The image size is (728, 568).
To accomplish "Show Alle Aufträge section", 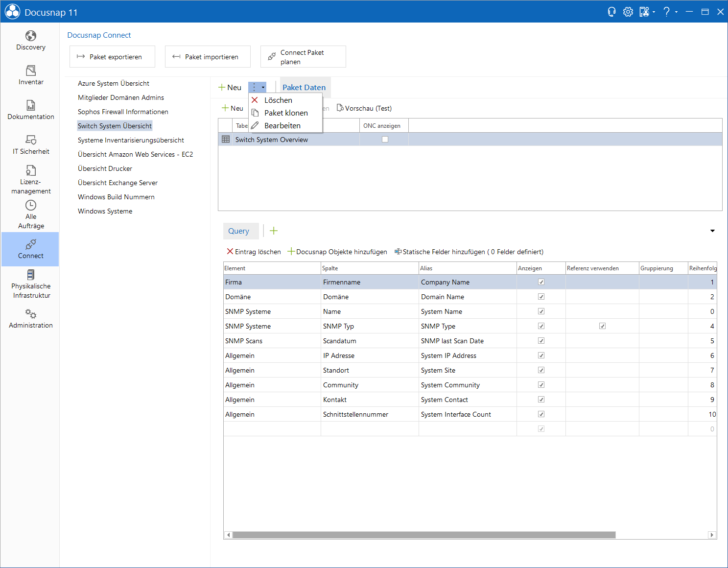I will [30, 214].
